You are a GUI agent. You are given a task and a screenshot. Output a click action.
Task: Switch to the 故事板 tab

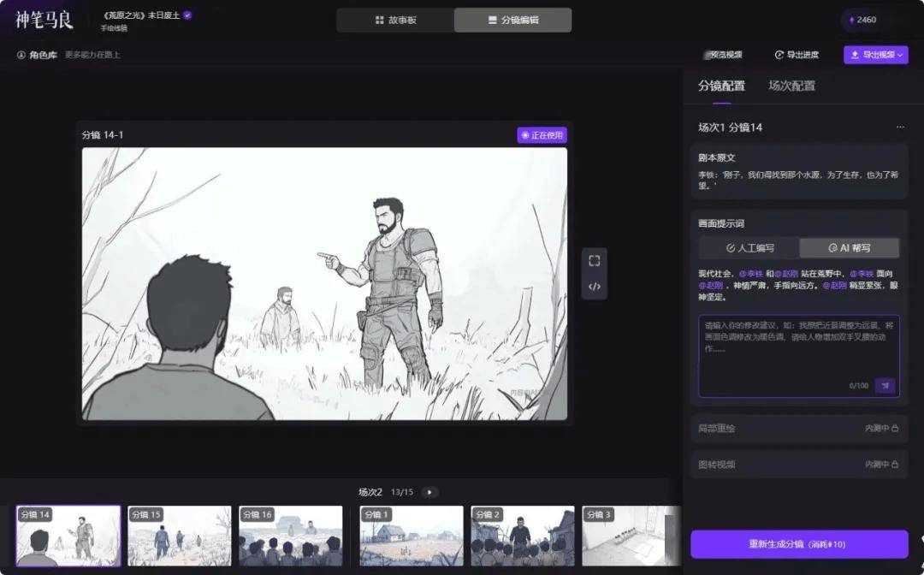pyautogui.click(x=395, y=20)
